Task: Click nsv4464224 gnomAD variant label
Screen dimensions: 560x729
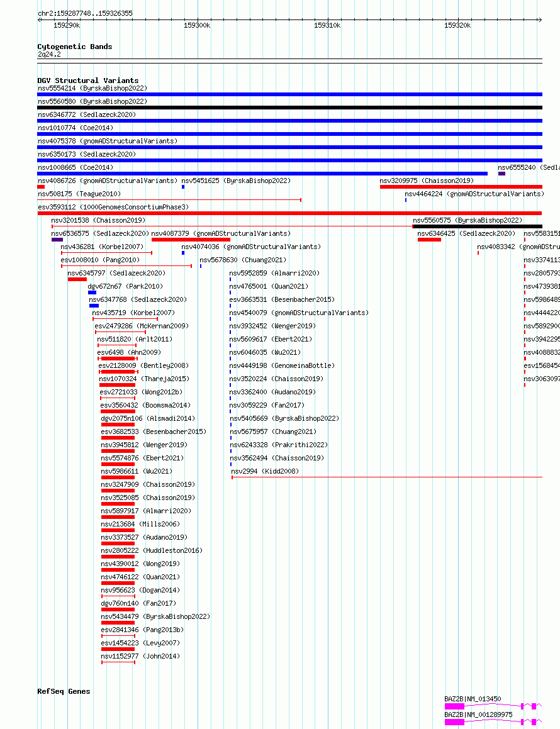Action: 474,194
